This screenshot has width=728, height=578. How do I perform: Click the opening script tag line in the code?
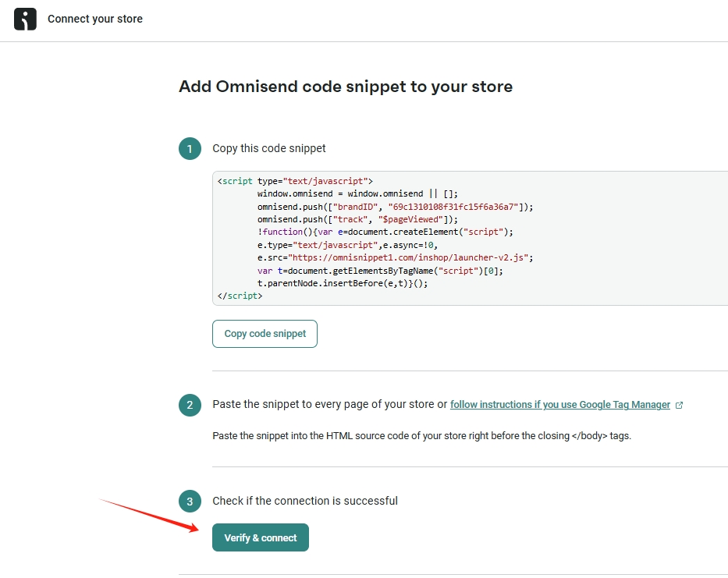(x=295, y=181)
